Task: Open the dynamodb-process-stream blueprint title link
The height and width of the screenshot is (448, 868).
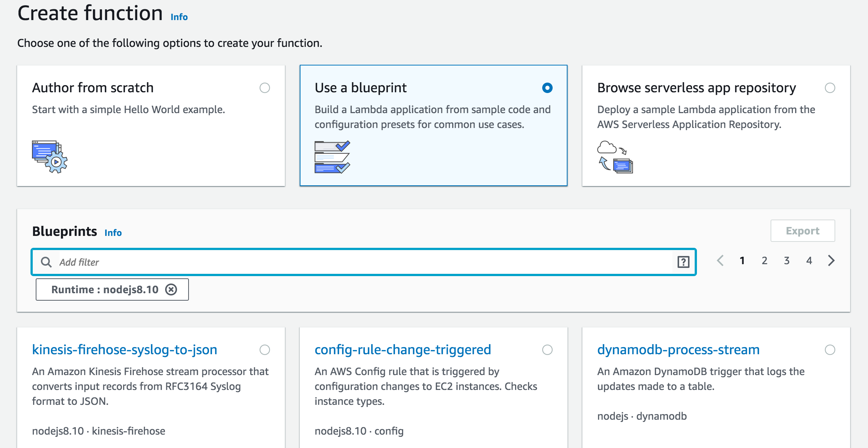Action: click(678, 350)
